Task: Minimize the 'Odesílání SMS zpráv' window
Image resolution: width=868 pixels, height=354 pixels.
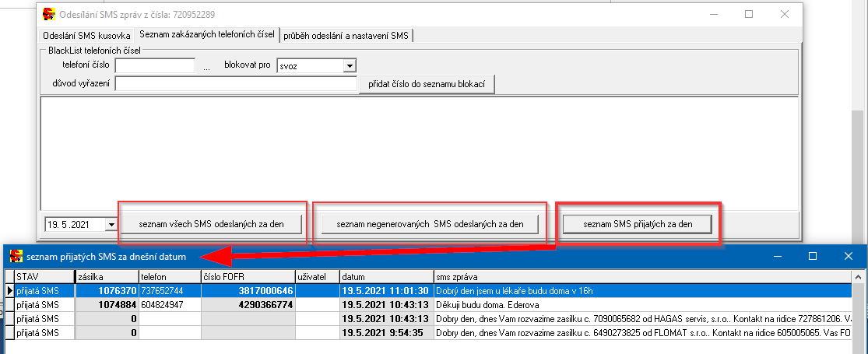Action: pyautogui.click(x=712, y=14)
